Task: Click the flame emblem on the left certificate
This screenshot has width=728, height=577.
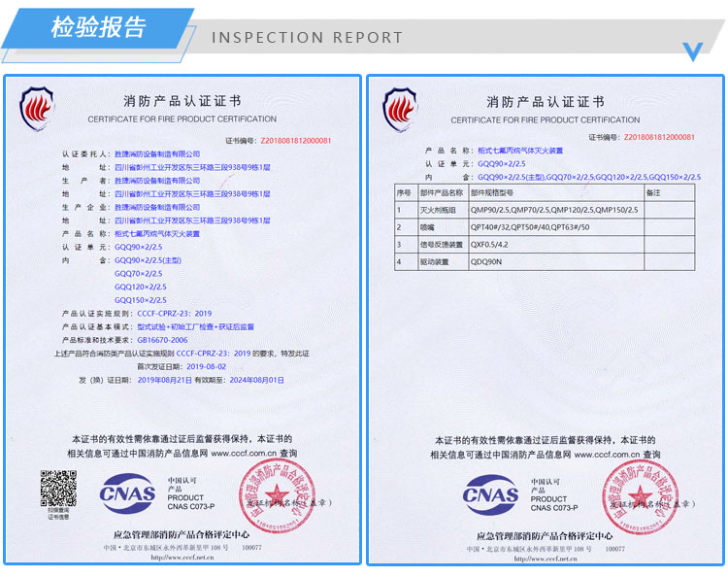Action: coord(38,105)
